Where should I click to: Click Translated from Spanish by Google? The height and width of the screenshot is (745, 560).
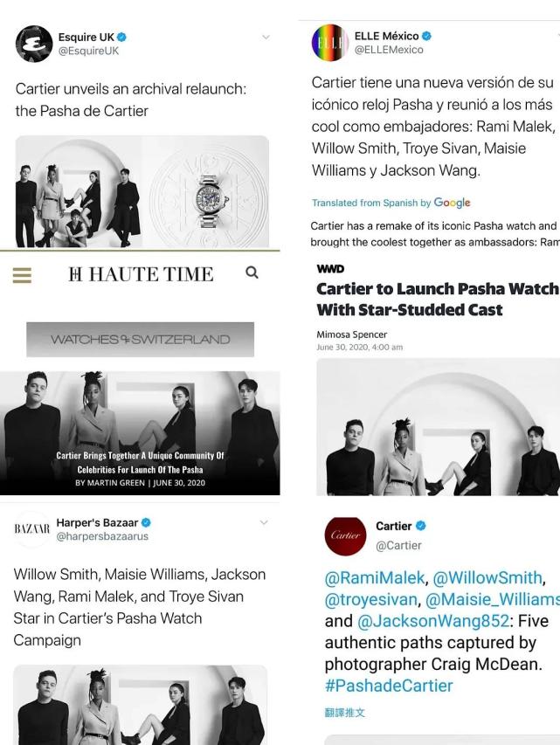[391, 203]
